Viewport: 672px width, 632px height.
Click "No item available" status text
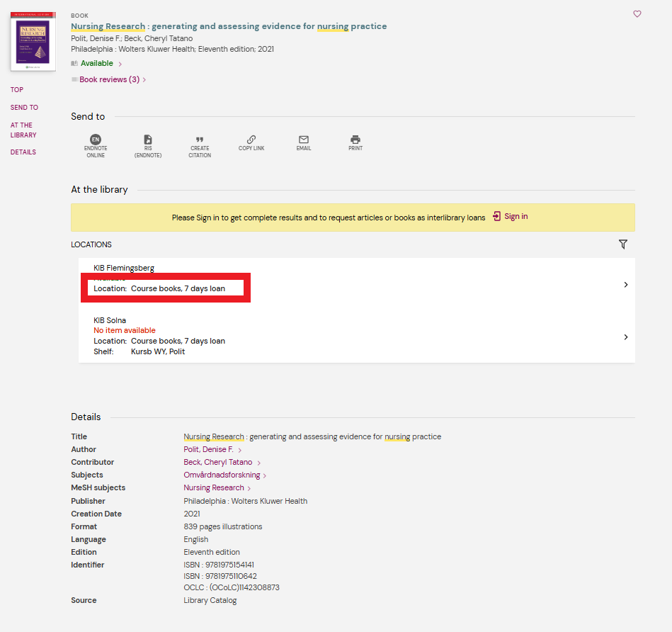pos(125,330)
